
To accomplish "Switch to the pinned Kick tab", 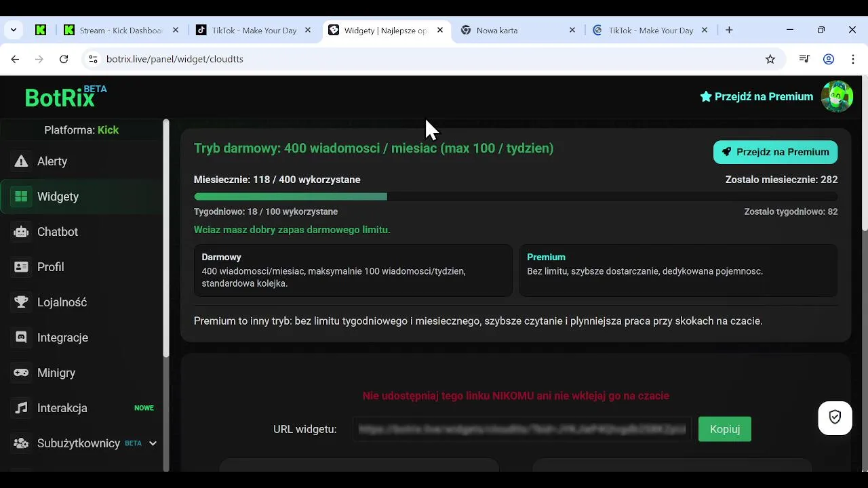I will (41, 30).
